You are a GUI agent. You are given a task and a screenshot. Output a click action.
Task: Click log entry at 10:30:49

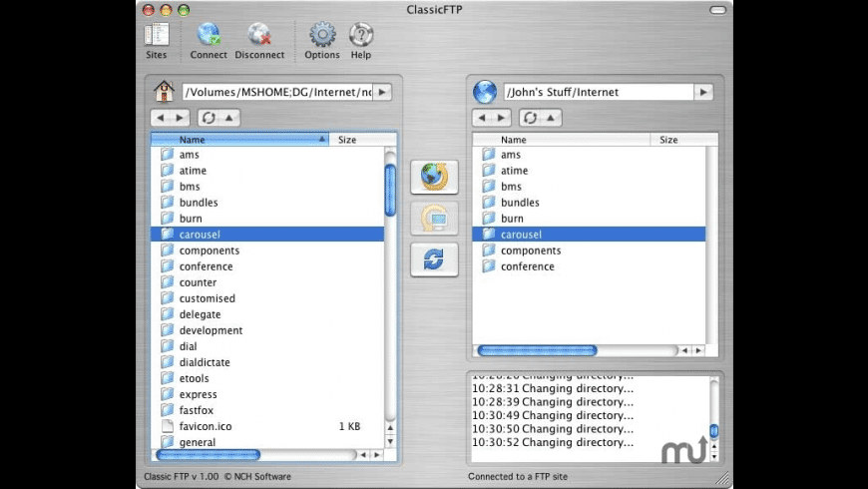pyautogui.click(x=553, y=415)
